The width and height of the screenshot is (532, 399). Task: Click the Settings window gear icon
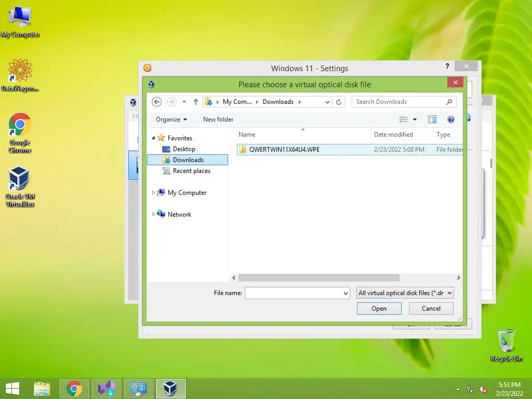point(147,68)
